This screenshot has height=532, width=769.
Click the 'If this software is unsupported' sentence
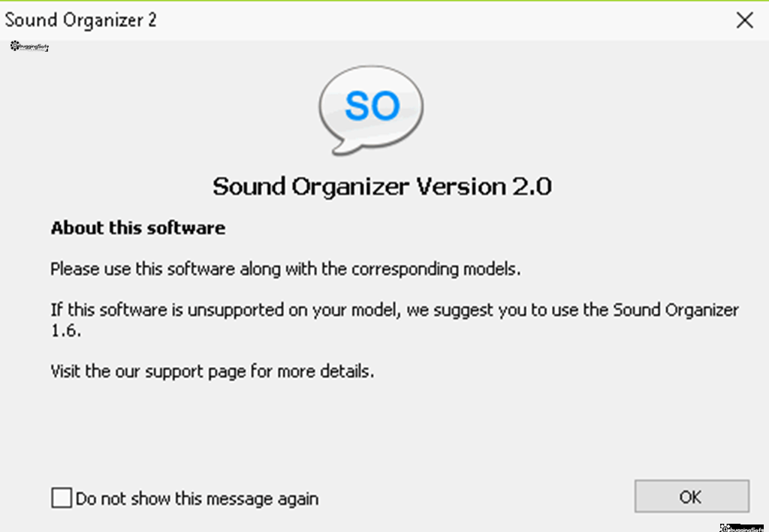(395, 310)
